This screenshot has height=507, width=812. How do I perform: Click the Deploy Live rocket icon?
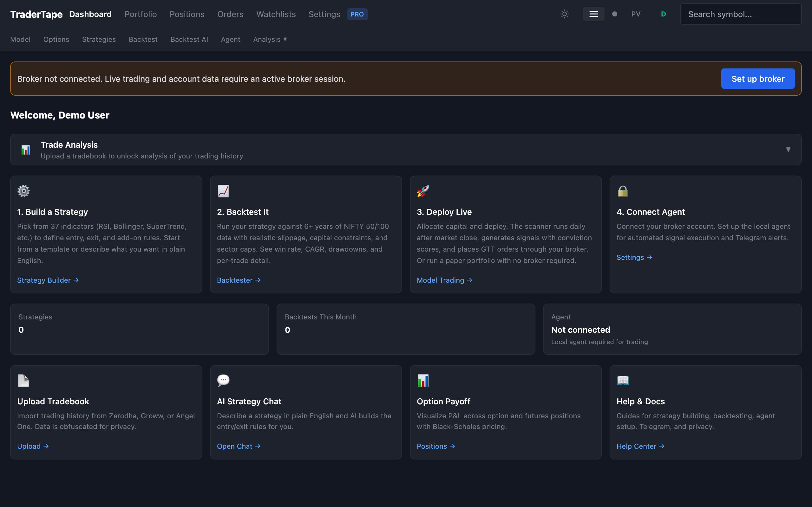(423, 191)
